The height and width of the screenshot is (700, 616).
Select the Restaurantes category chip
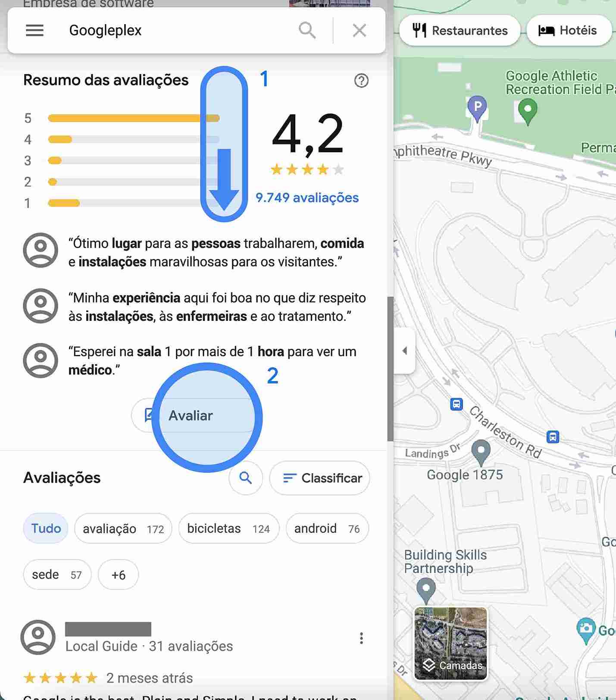pyautogui.click(x=460, y=30)
